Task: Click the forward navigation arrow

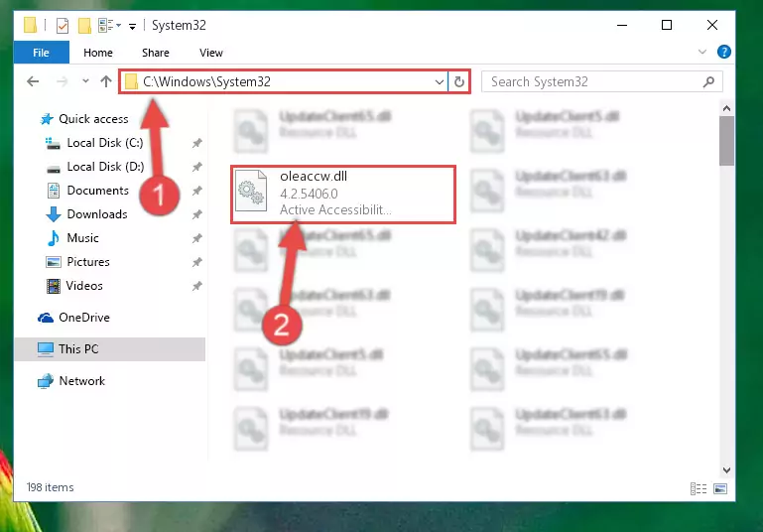Action: click(62, 81)
